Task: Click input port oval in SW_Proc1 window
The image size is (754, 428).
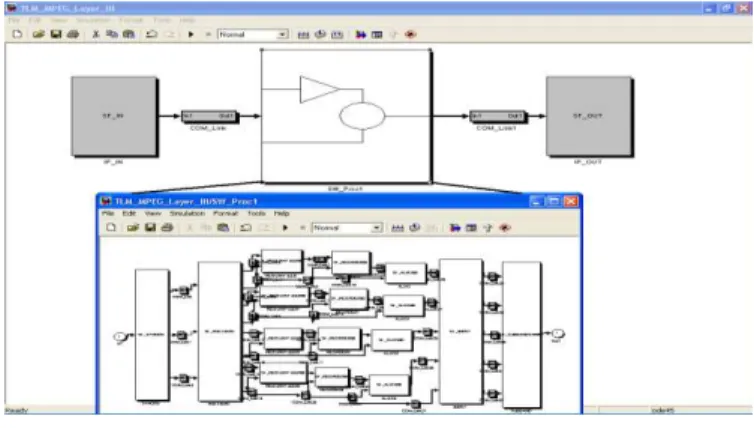Action: pos(119,336)
